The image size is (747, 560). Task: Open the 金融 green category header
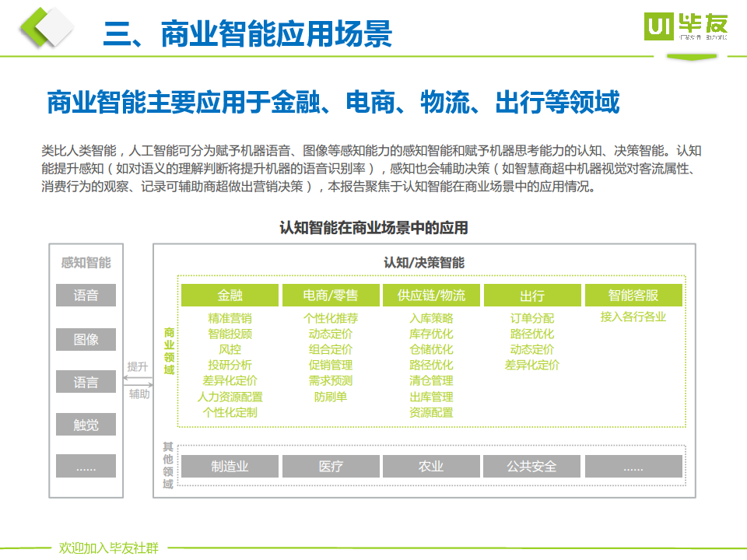click(230, 296)
